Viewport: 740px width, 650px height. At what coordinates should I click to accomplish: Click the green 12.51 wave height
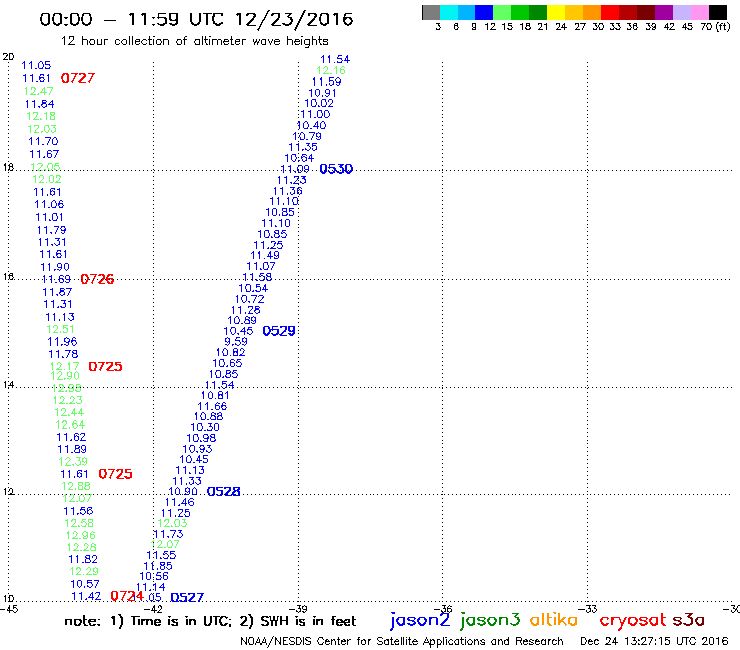(60, 329)
